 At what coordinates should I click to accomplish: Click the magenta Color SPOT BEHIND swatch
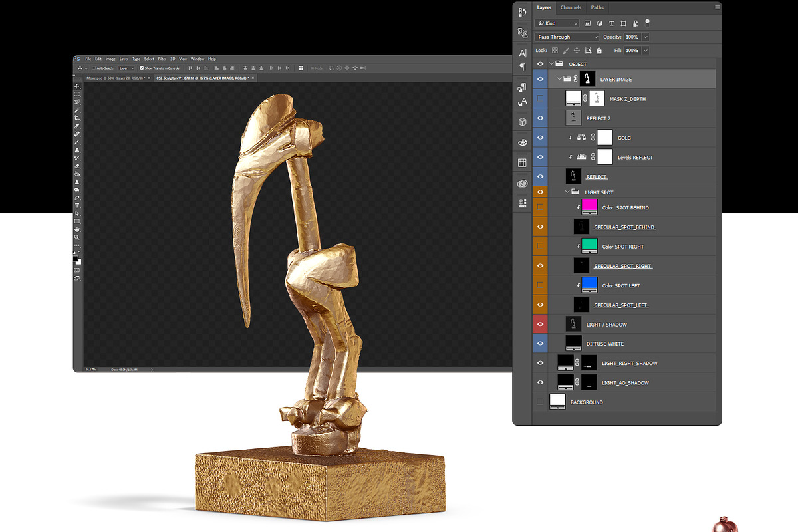(x=589, y=206)
